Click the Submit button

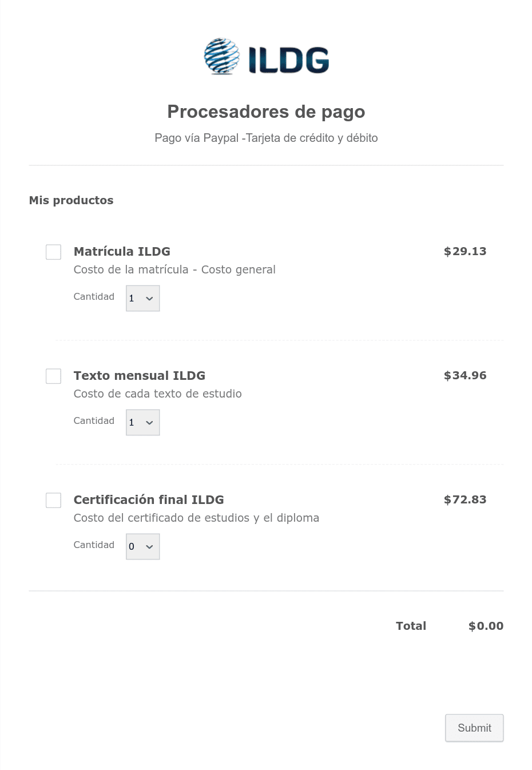click(474, 728)
